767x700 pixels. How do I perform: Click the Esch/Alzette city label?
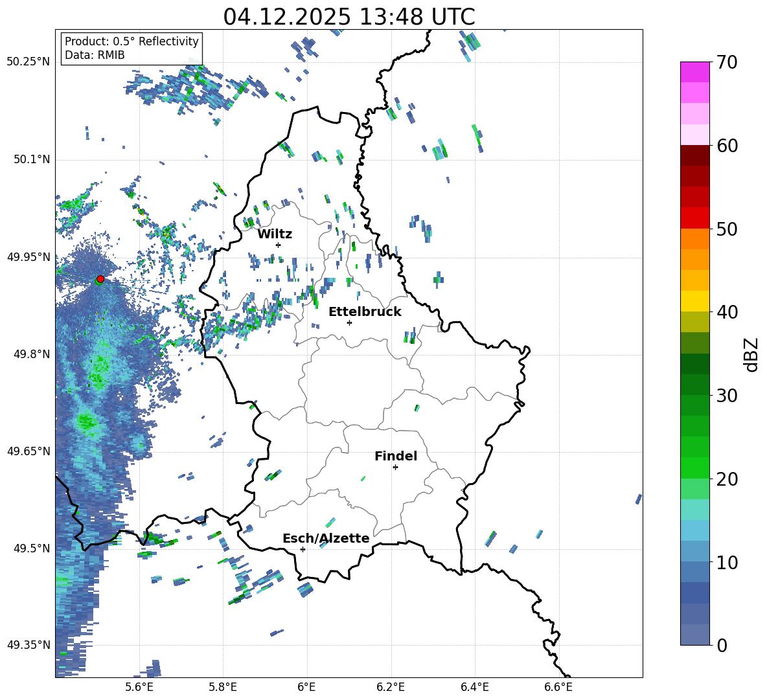click(326, 538)
